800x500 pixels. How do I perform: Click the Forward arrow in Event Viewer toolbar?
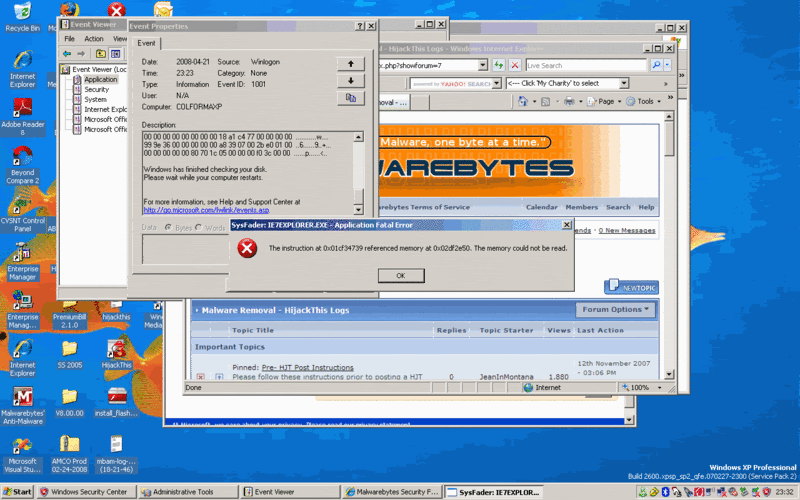point(81,54)
